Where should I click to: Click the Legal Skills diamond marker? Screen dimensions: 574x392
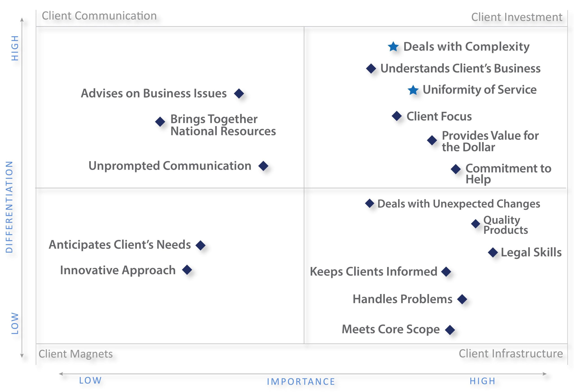493,252
